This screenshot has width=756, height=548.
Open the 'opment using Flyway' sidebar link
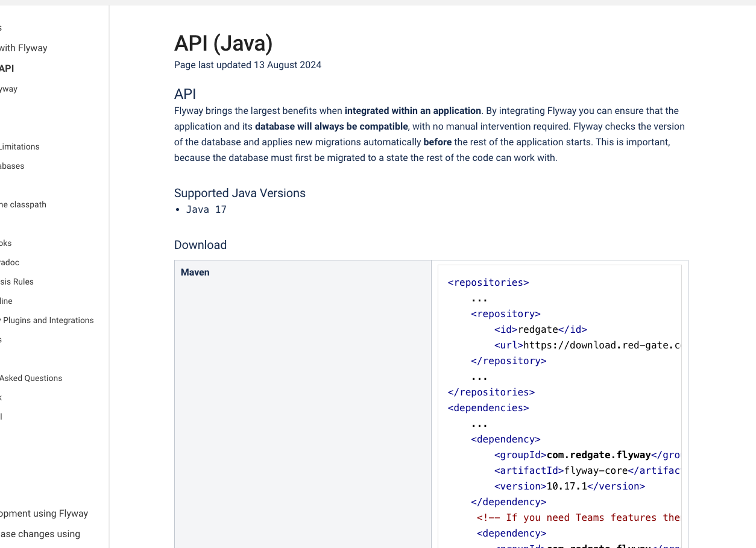pos(44,514)
